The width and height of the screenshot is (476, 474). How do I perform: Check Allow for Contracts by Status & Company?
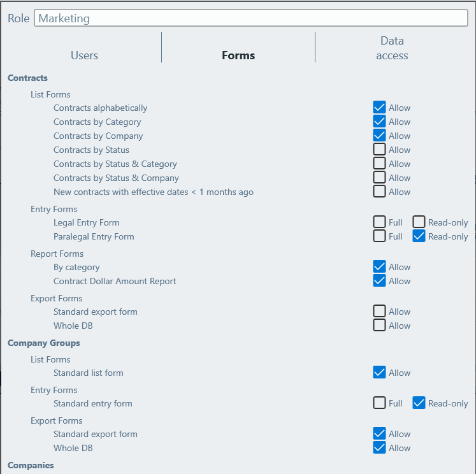click(x=380, y=178)
